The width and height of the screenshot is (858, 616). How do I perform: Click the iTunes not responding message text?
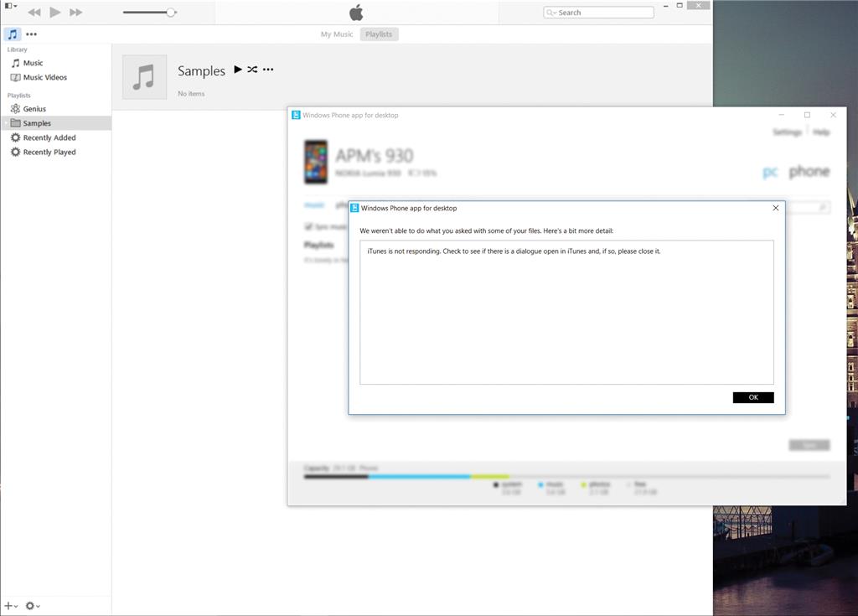[514, 251]
